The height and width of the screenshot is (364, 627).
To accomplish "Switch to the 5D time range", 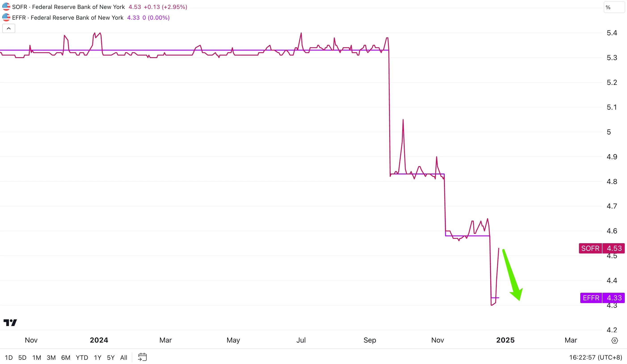I will (x=22, y=358).
